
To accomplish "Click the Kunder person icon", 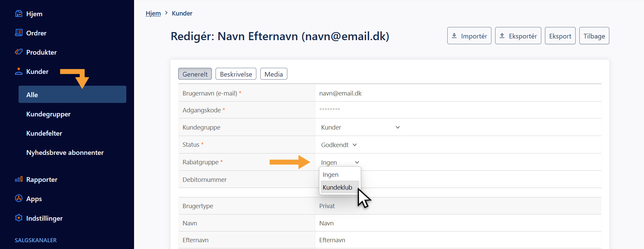I will pos(19,71).
